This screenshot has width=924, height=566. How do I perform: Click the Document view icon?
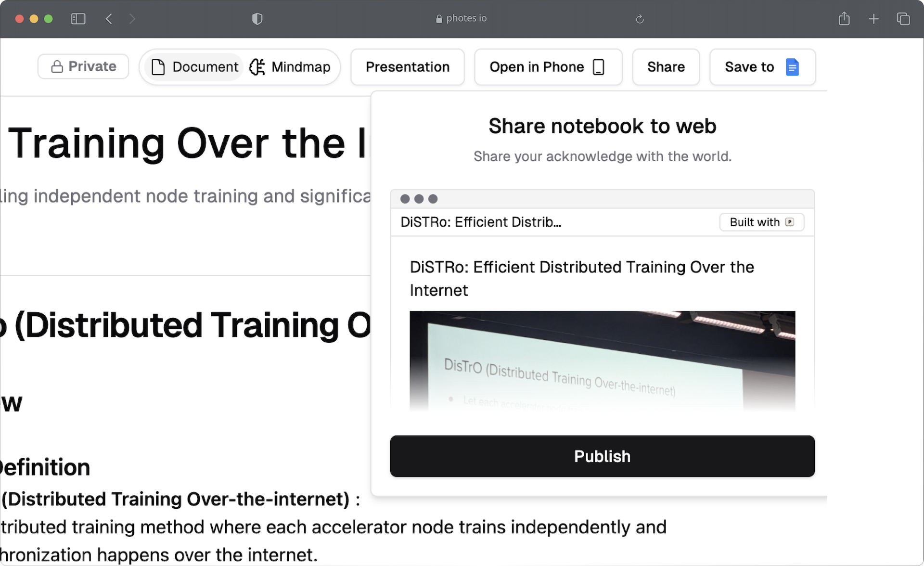[x=157, y=66]
